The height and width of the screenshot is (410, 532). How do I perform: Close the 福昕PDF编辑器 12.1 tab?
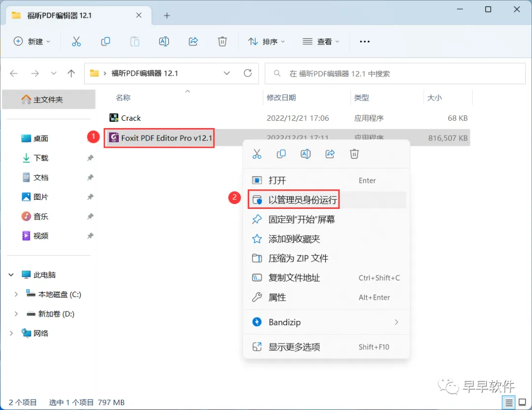click(x=139, y=15)
